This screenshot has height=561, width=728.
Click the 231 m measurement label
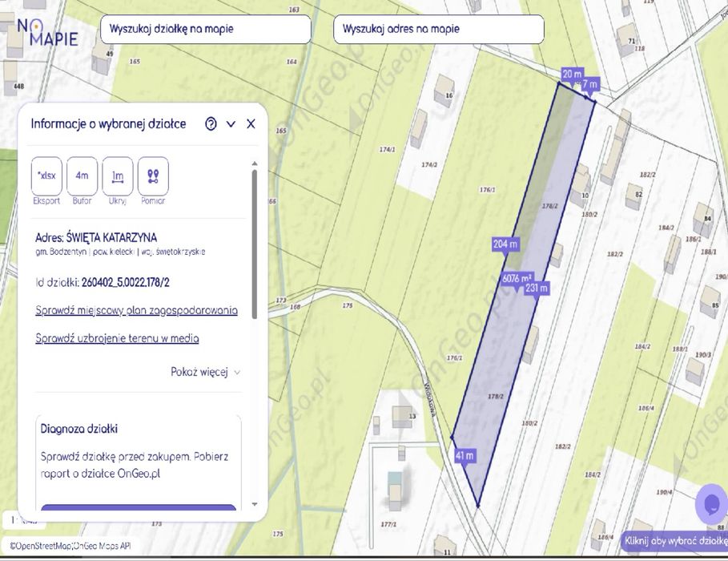pos(537,289)
